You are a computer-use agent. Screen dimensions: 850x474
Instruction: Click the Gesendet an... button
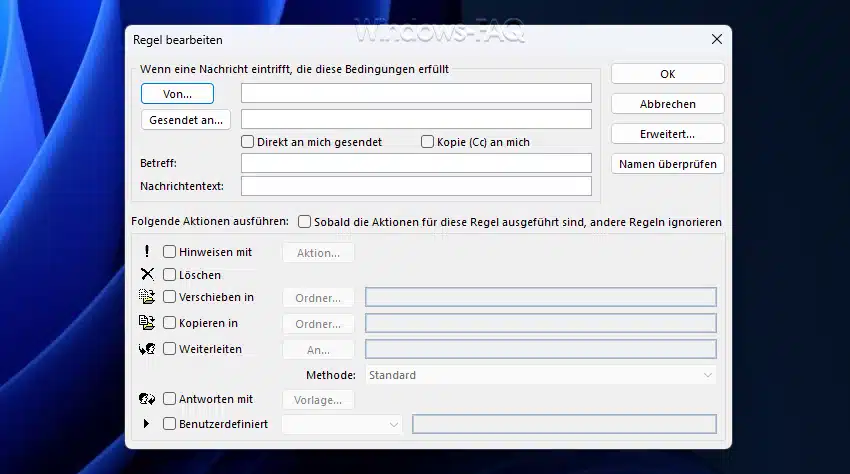click(186, 120)
